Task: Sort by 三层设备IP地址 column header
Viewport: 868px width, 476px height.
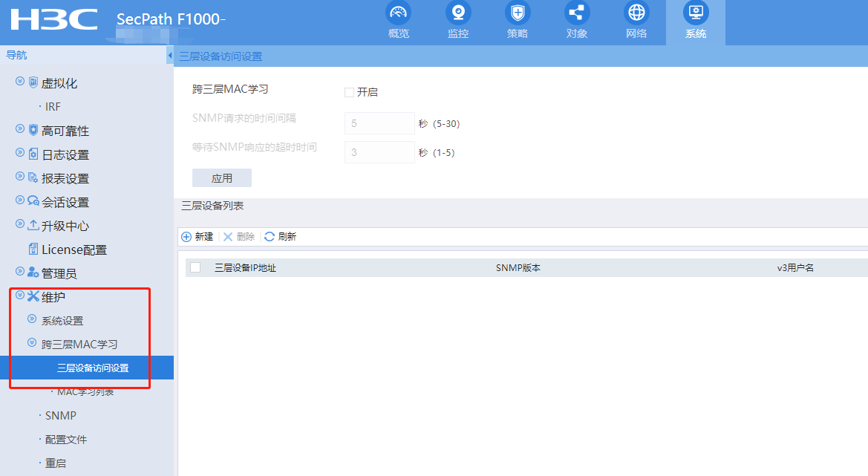Action: (245, 268)
